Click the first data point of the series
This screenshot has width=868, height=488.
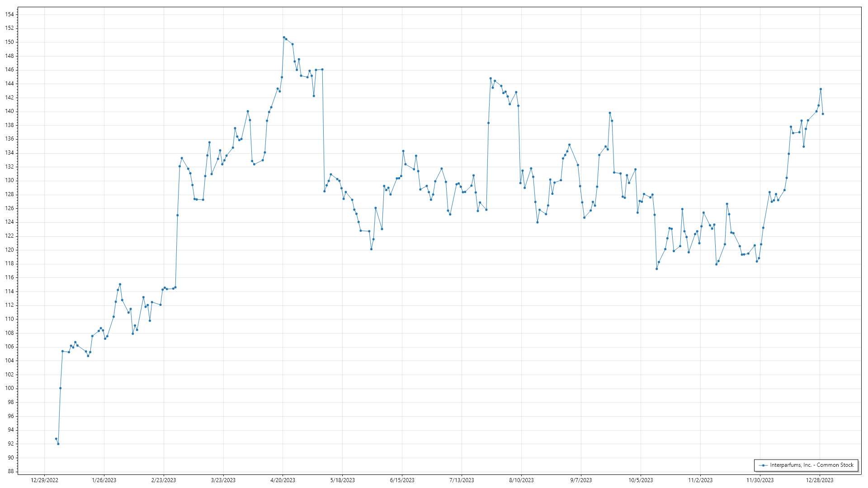click(56, 439)
